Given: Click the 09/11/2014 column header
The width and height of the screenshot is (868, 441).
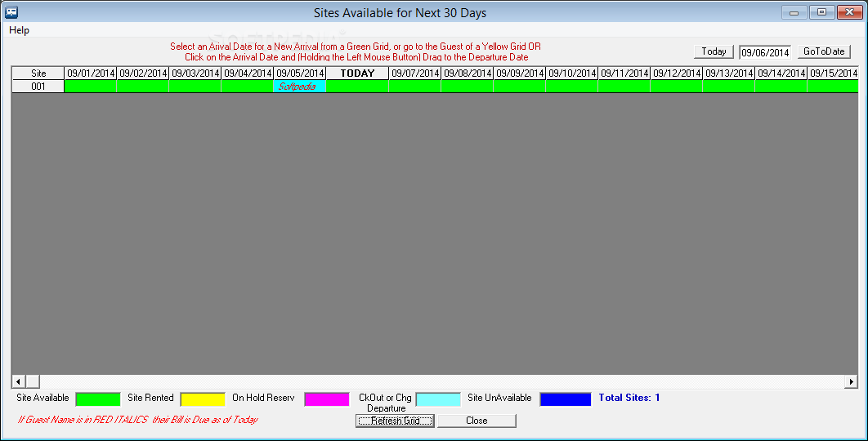Looking at the screenshot, I should click(624, 73).
